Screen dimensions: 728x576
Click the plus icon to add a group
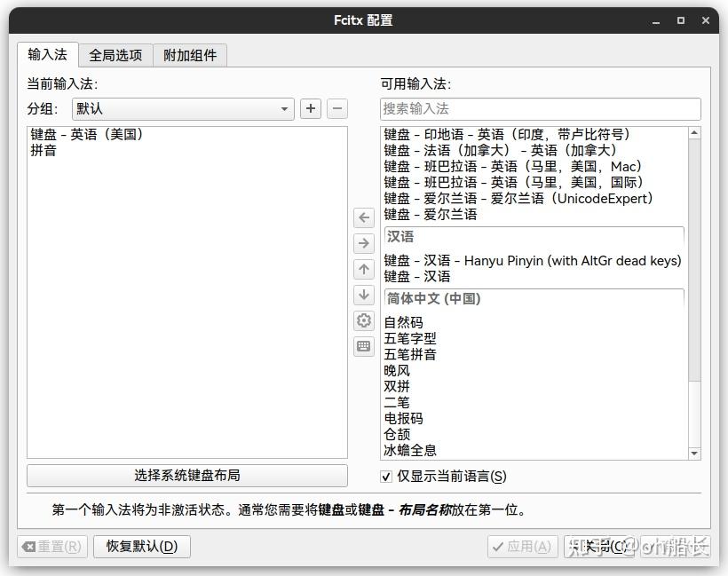pyautogui.click(x=310, y=108)
